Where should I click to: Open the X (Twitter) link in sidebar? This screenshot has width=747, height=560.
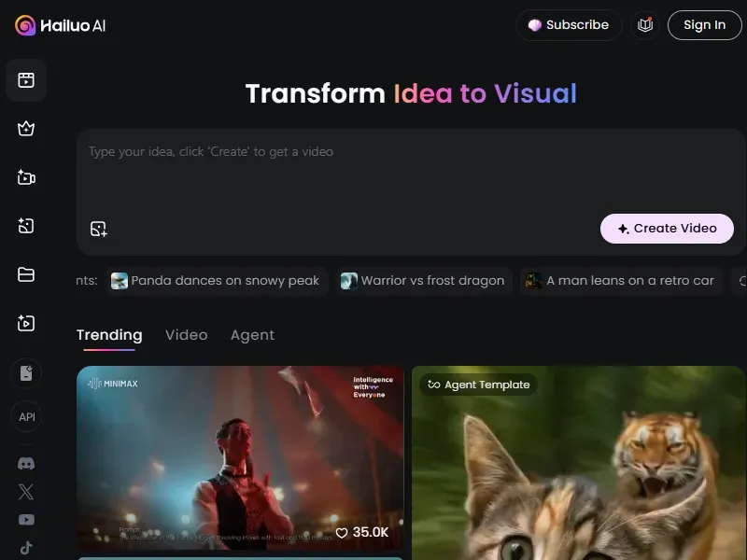(x=26, y=492)
